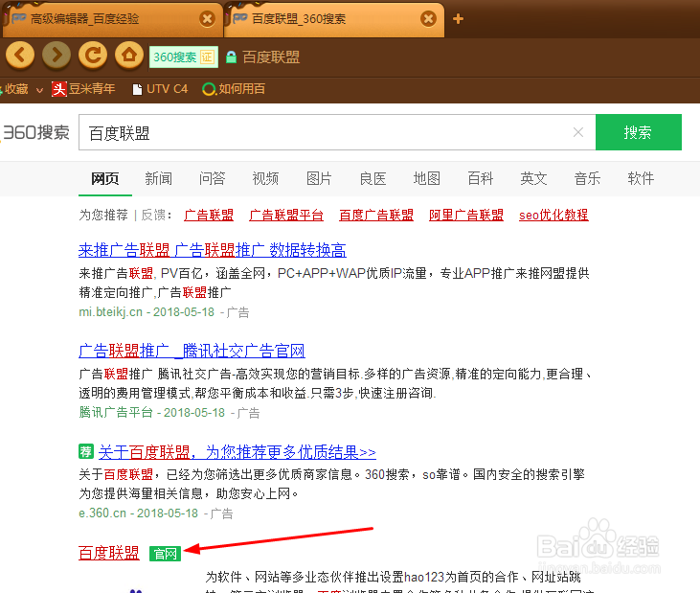The height and width of the screenshot is (593, 700).
Task: Open the 百度联盟 official site result
Action: pos(109,553)
